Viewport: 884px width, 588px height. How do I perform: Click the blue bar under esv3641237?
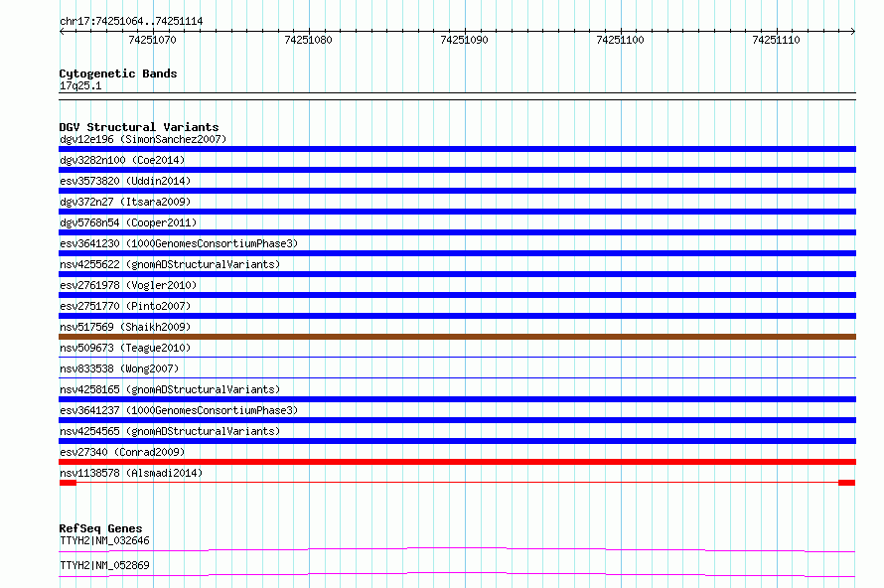[x=457, y=420]
